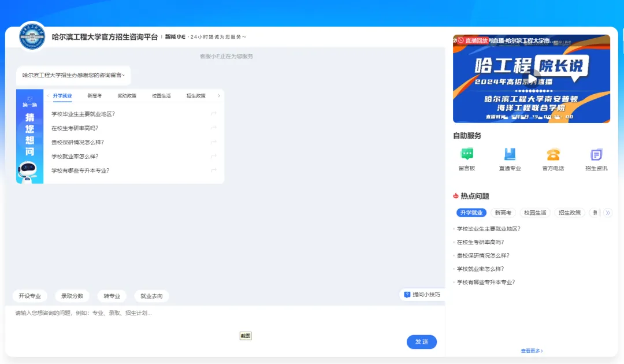624x364 pixels.
Task: Click the 直通专业 book icon
Action: 510,155
